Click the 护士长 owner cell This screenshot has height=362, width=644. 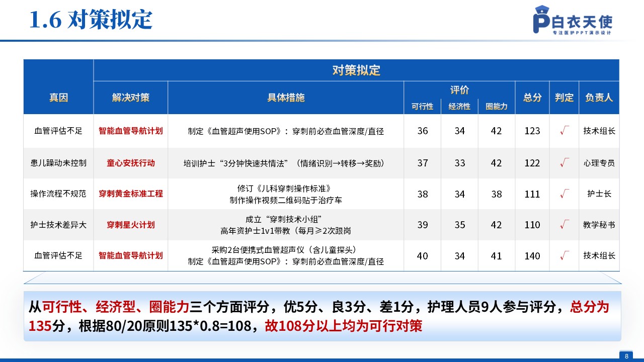tap(599, 194)
